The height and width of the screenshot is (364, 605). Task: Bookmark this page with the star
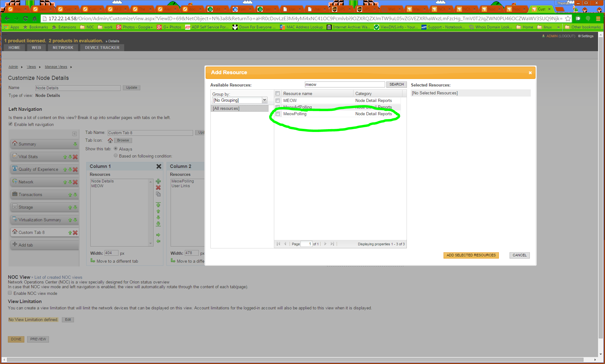tap(568, 19)
